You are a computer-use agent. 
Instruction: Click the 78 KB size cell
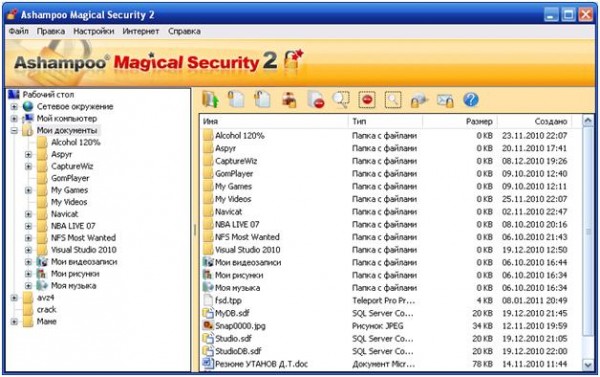click(482, 364)
